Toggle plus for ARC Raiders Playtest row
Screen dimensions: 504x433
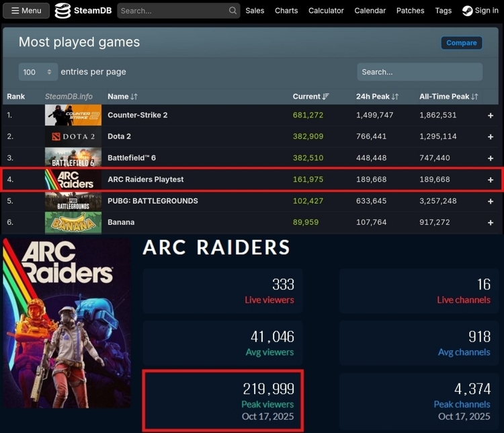pos(491,180)
